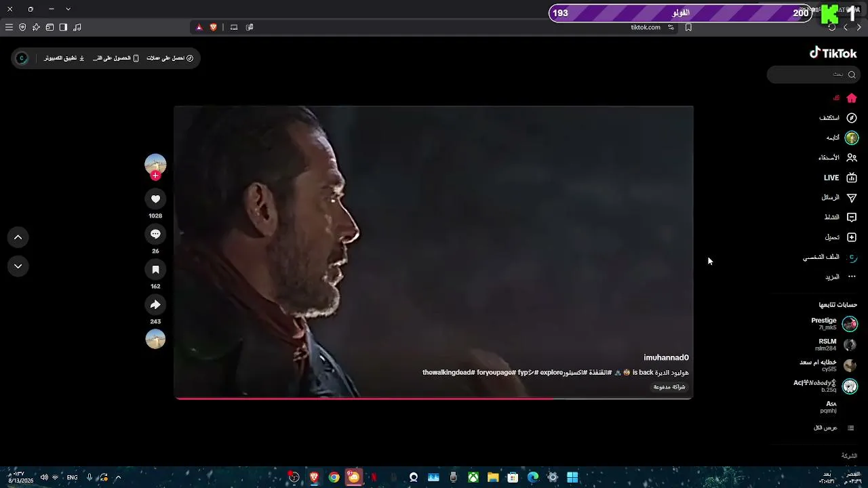This screenshot has height=488, width=868.
Task: Bookmark this page in the address bar
Action: coord(688,27)
